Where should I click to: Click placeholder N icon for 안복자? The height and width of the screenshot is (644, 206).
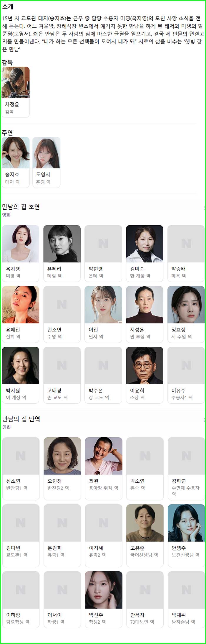point(145,590)
